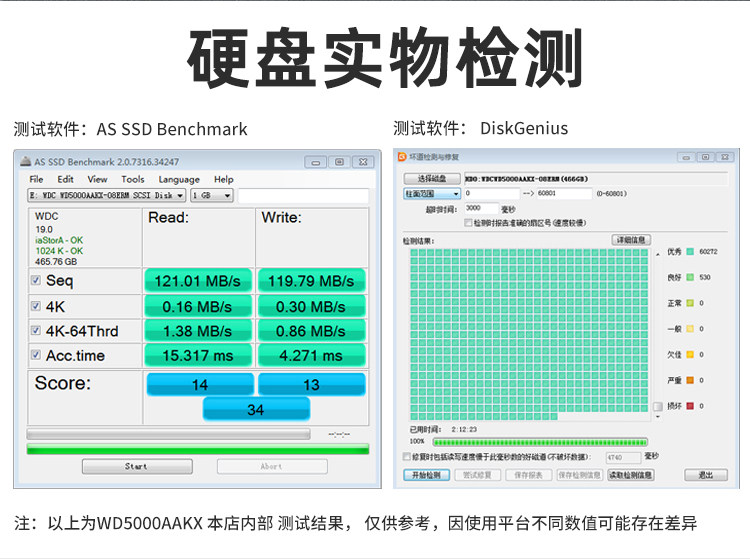The height and width of the screenshot is (559, 750).
Task: Minimize the AS SSD Benchmark window
Action: tap(316, 162)
